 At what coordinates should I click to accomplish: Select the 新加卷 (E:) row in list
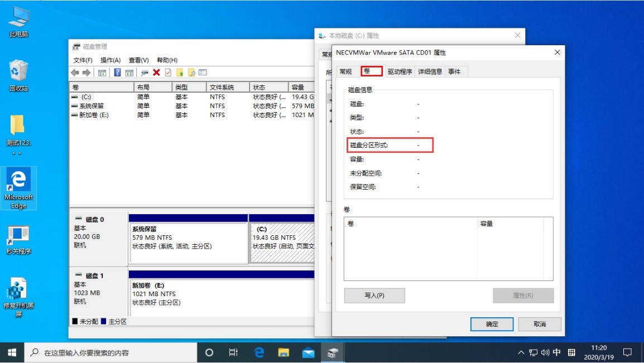[192, 115]
